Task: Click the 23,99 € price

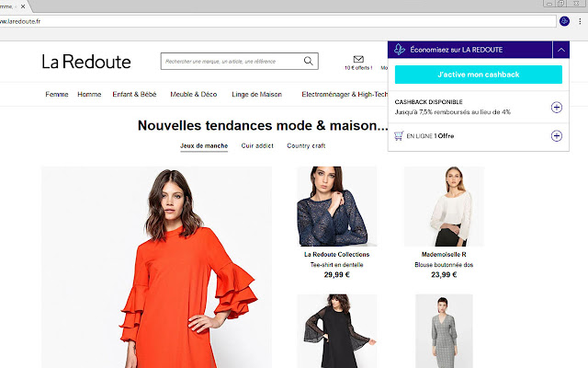Action: 444,275
